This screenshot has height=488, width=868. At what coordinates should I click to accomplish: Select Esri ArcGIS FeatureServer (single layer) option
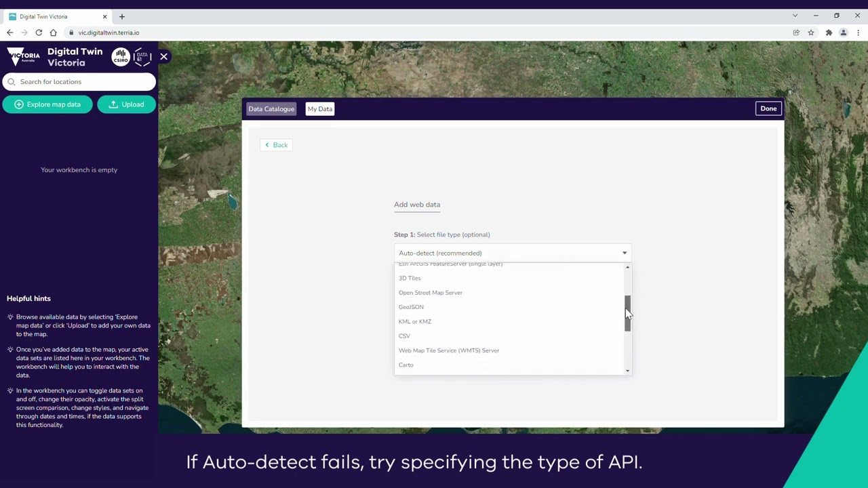click(x=450, y=264)
